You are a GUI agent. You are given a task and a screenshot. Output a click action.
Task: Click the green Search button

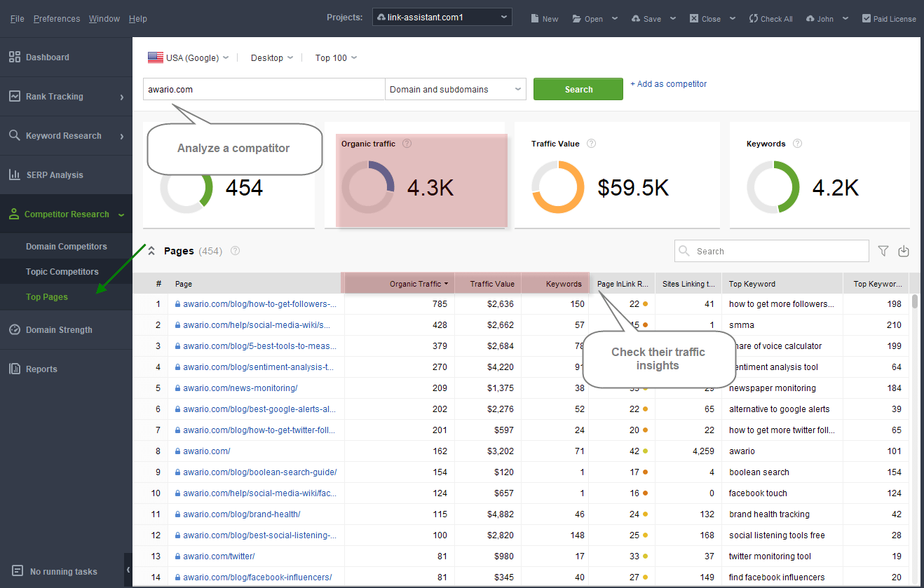tap(578, 89)
